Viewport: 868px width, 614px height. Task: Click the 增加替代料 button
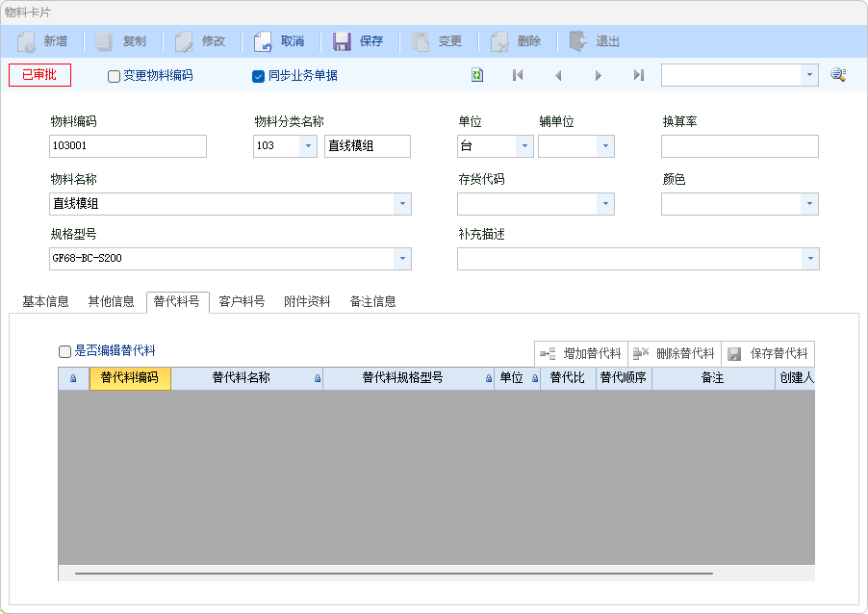coord(580,353)
